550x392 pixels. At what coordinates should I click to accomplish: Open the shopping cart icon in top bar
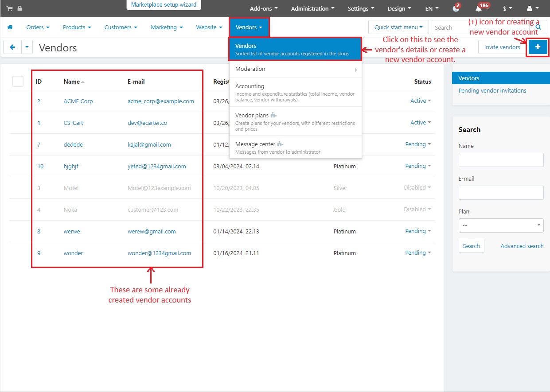[9, 8]
